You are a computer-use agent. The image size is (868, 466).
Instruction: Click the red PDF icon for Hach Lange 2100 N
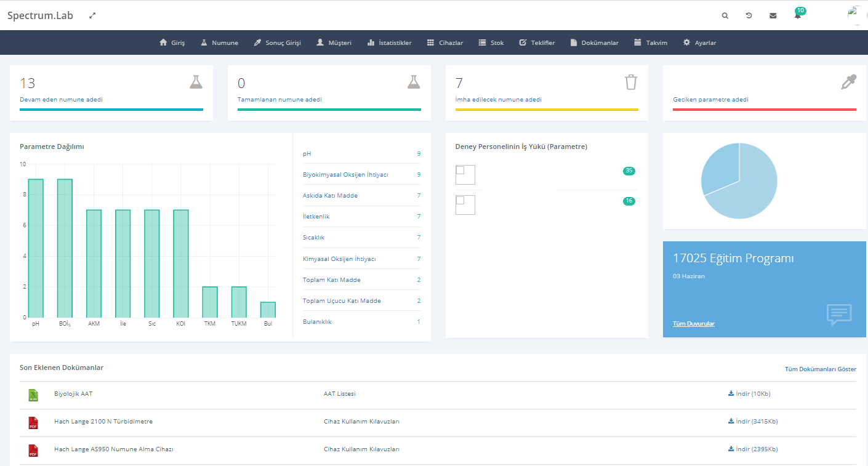point(33,423)
